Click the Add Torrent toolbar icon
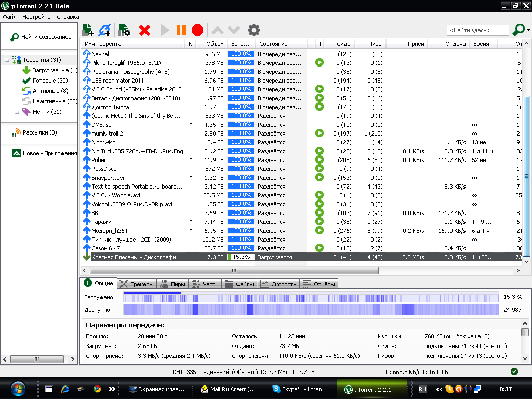Viewport: 532px width, 399px height. point(87,30)
